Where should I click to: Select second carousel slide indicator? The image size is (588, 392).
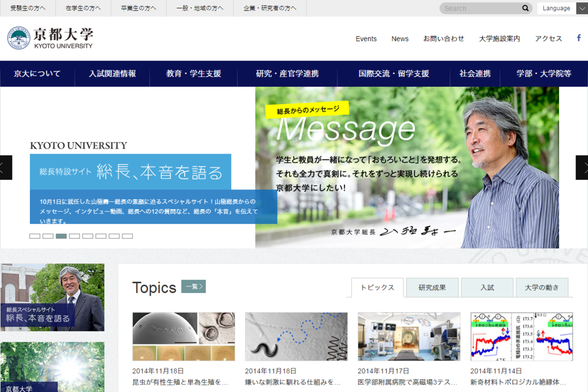[x=48, y=236]
